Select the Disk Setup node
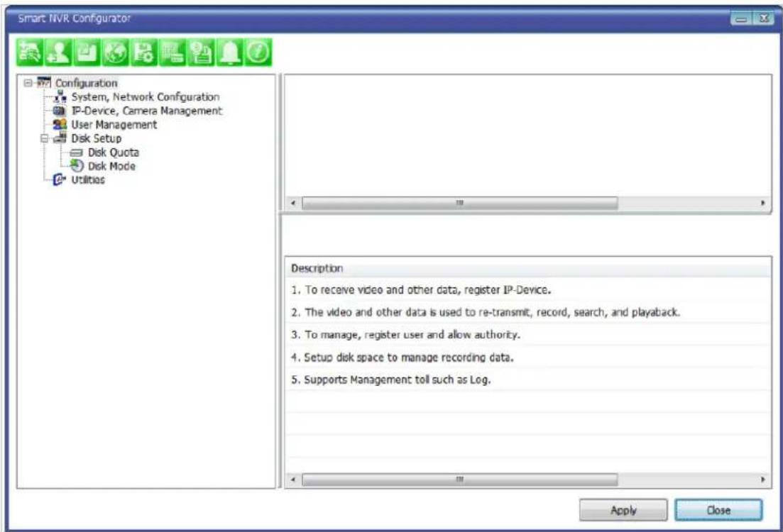The height and width of the screenshot is (532, 783). (97, 138)
